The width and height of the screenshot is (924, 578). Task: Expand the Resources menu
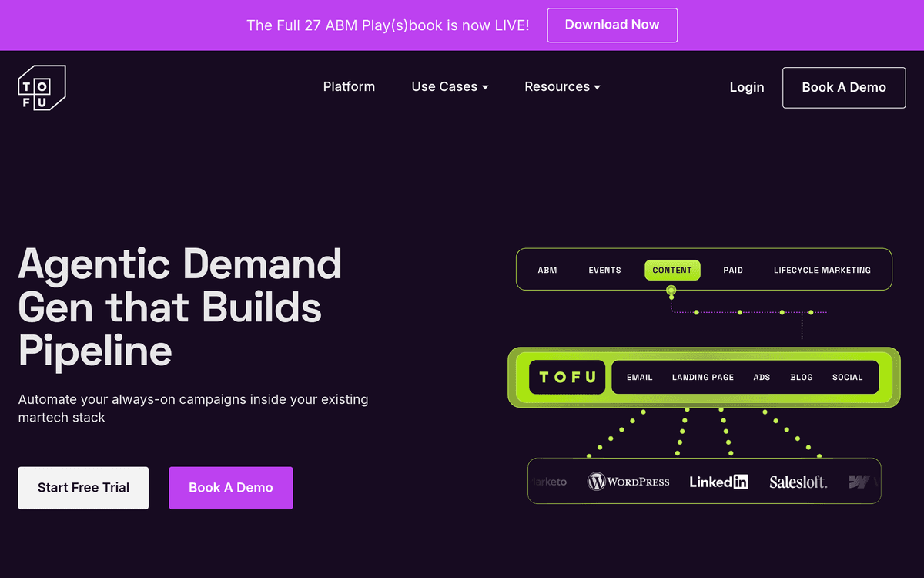pos(561,86)
